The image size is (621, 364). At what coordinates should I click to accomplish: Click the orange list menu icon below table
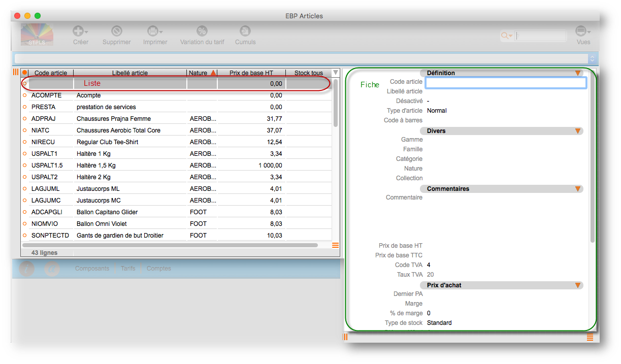click(335, 245)
